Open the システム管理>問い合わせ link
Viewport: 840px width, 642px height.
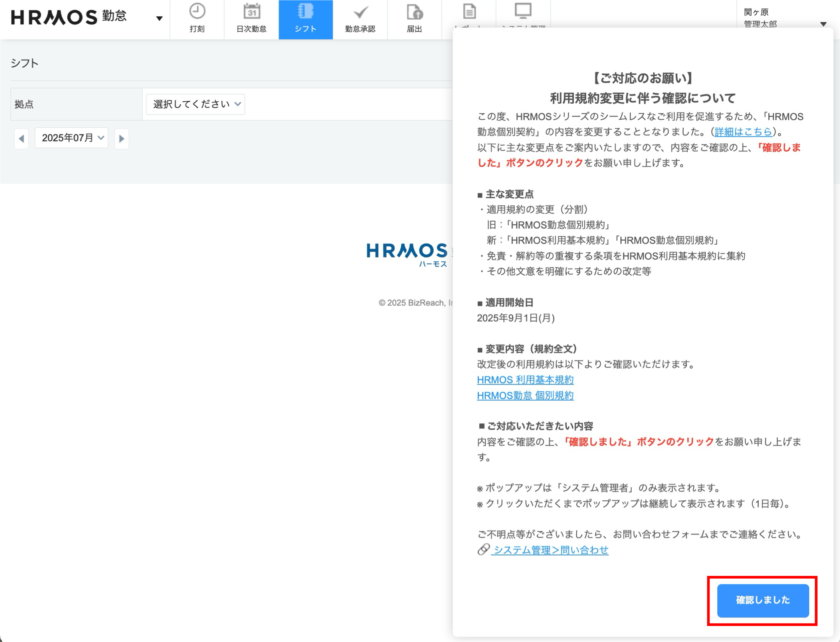click(x=549, y=550)
